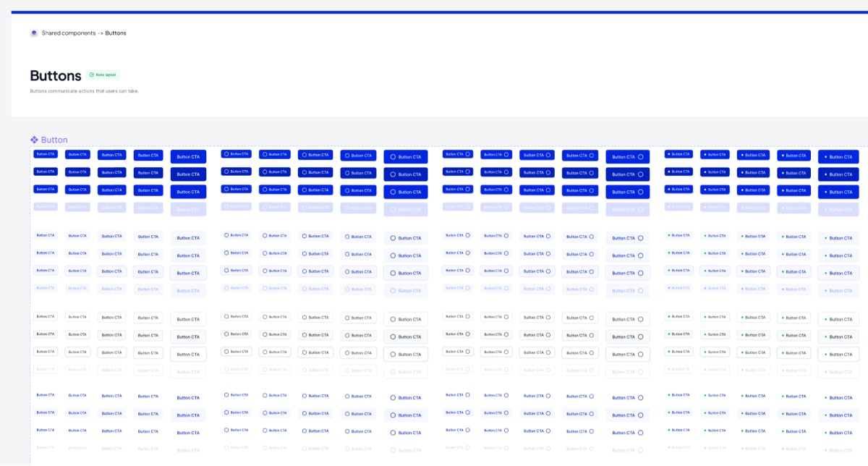Select the Buttons breadcrumb item
The height and width of the screenshot is (466, 868).
tap(116, 33)
